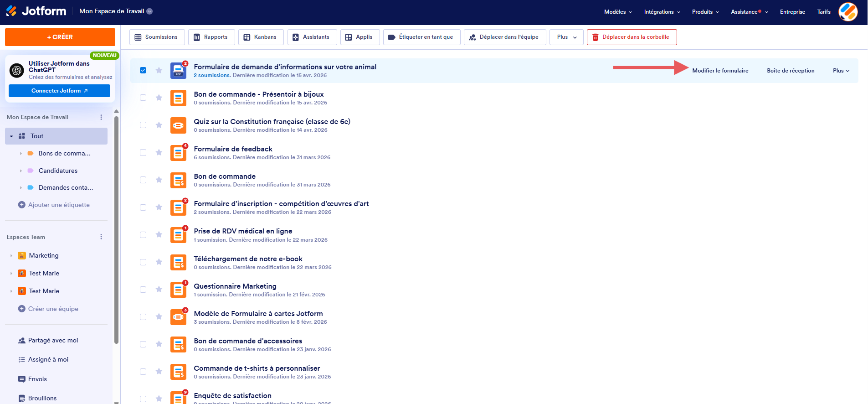This screenshot has height=404, width=868.
Task: Star the Formulaire d'inscription compétition form
Action: click(159, 207)
